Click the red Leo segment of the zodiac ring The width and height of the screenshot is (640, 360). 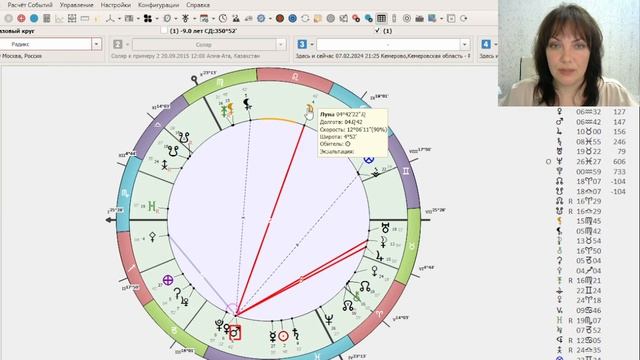point(295,79)
